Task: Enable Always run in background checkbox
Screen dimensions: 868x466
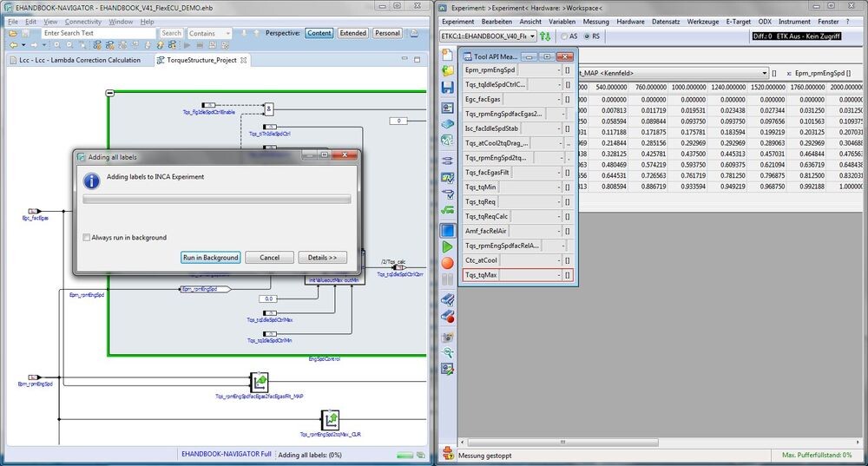Action: 86,238
